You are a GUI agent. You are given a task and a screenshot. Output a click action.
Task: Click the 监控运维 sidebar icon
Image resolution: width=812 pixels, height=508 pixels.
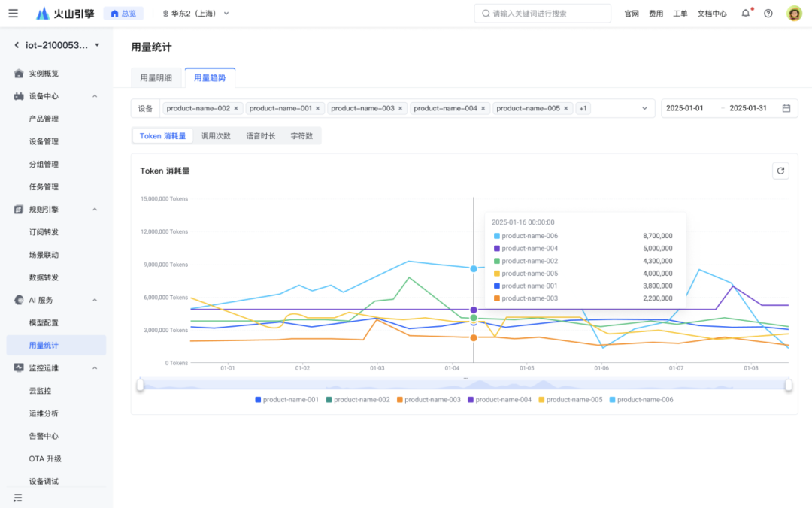click(x=19, y=368)
